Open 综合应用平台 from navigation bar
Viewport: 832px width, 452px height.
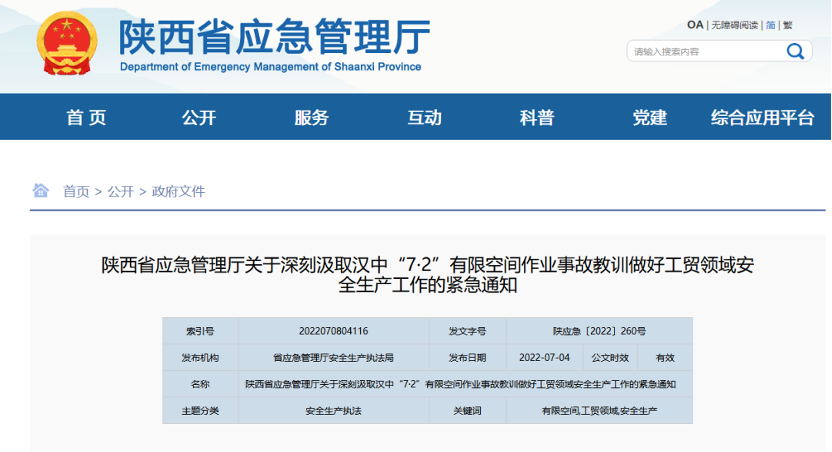pos(762,117)
